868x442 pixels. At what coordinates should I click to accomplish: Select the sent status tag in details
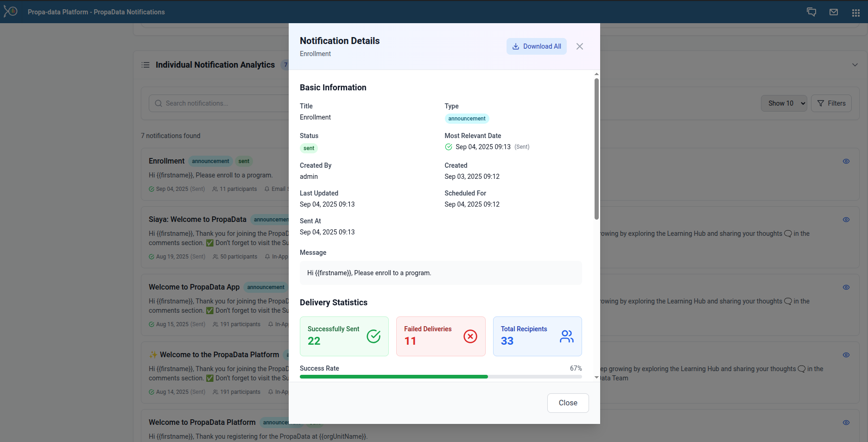click(x=309, y=148)
